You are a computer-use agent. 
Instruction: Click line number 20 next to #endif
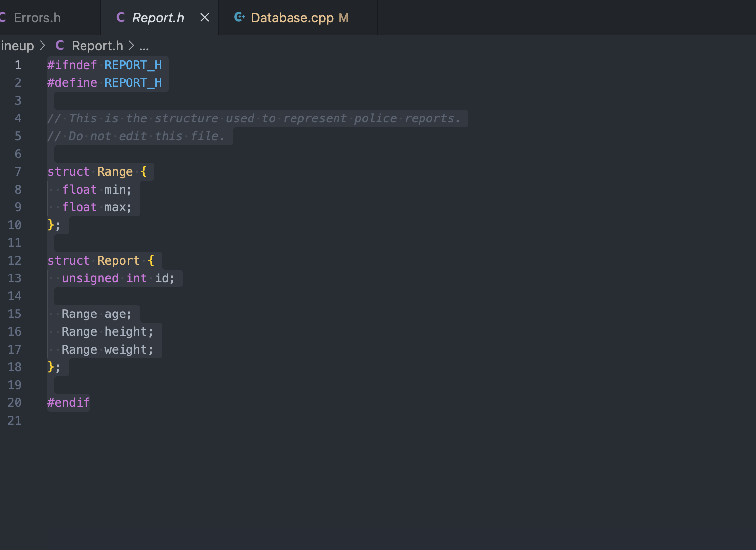tap(15, 402)
